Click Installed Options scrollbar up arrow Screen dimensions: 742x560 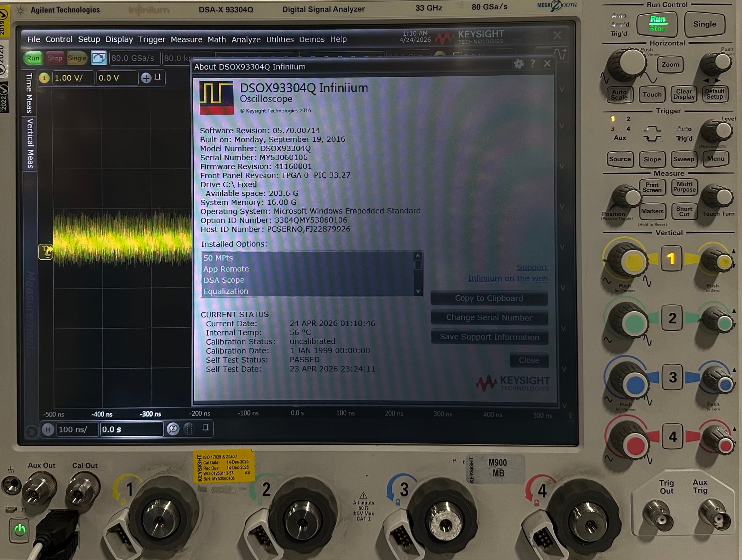coord(418,256)
